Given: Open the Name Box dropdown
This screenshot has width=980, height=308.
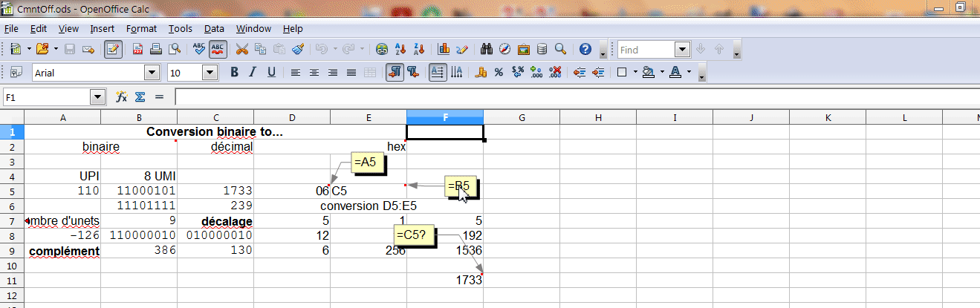Looking at the screenshot, I should (x=97, y=97).
